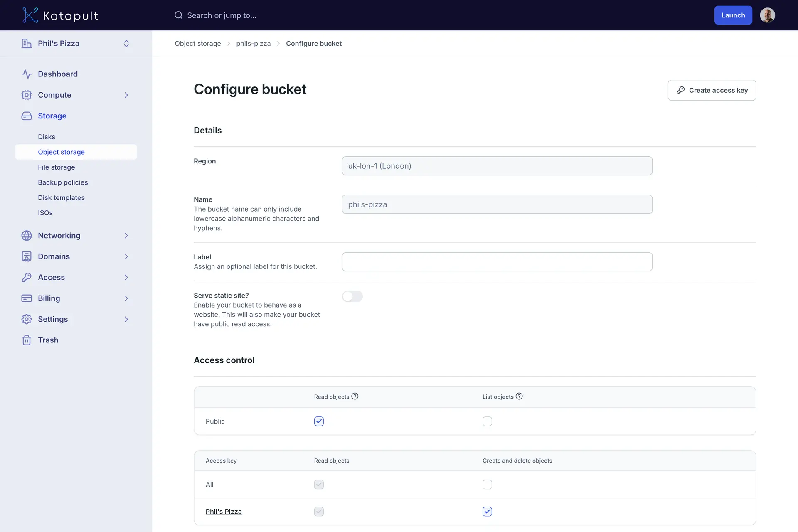Click the search magnifier icon
798x532 pixels.
coord(178,15)
